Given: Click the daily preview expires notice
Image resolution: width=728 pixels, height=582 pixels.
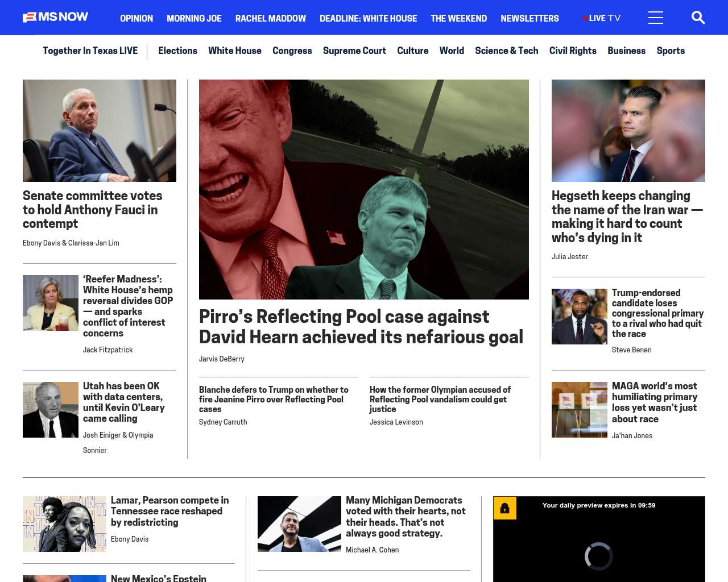Looking at the screenshot, I should (x=599, y=505).
